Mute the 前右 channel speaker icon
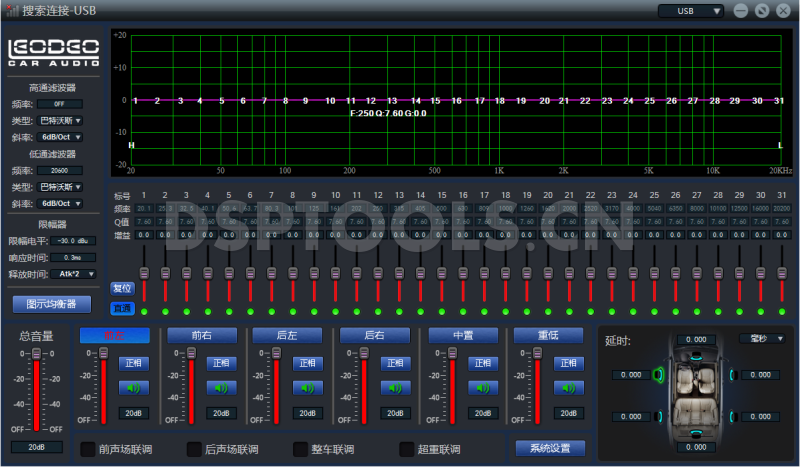 point(221,388)
